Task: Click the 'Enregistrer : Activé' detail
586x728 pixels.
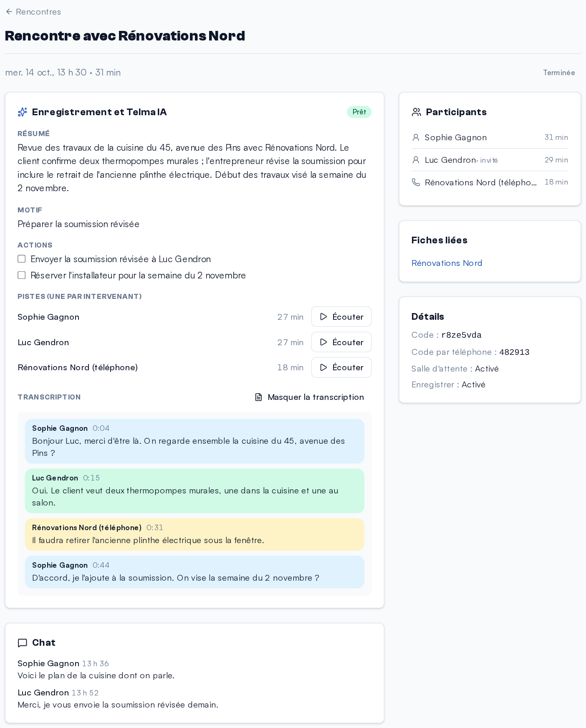Action: point(448,384)
